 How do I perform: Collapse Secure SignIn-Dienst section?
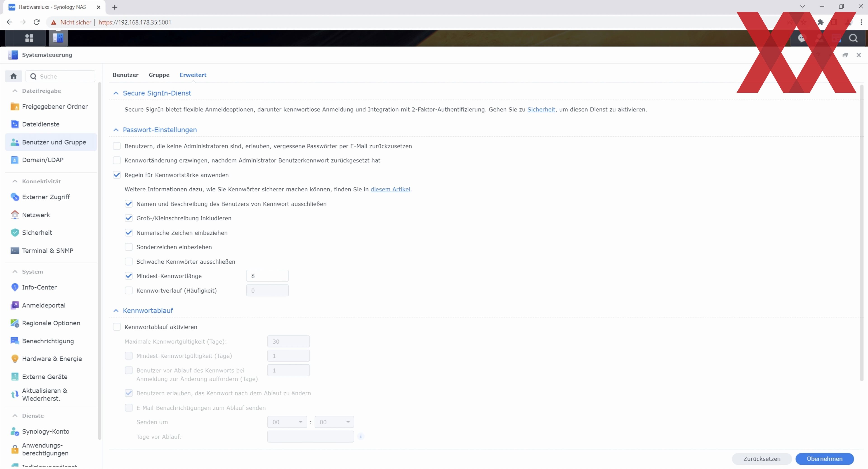tap(116, 93)
